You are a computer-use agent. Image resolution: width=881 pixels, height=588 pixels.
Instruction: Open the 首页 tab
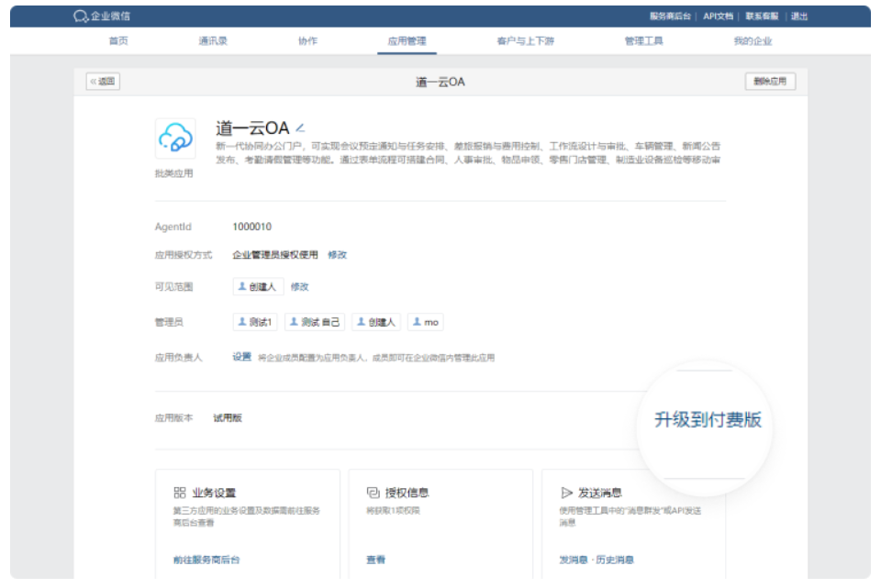point(118,41)
